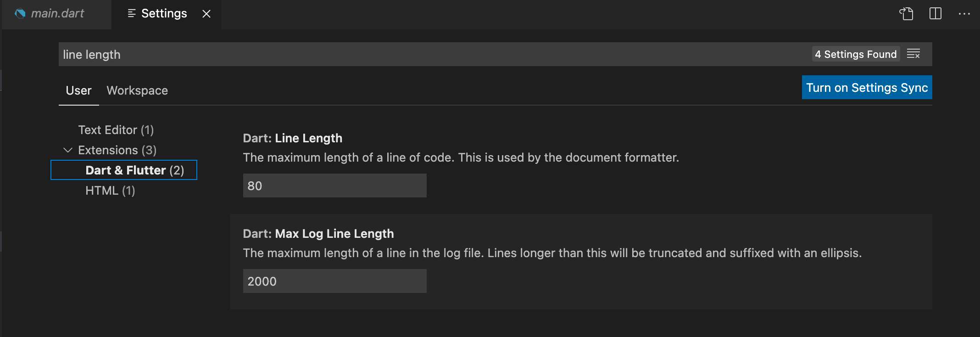Switch to the main.dart editor tab

(57, 14)
